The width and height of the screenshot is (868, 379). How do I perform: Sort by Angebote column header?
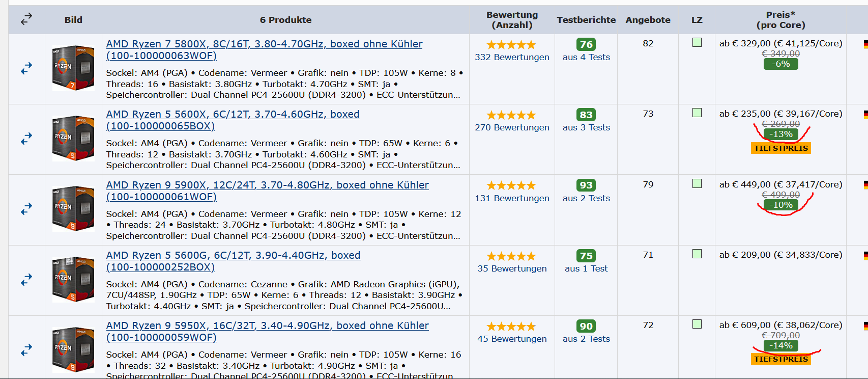click(648, 20)
